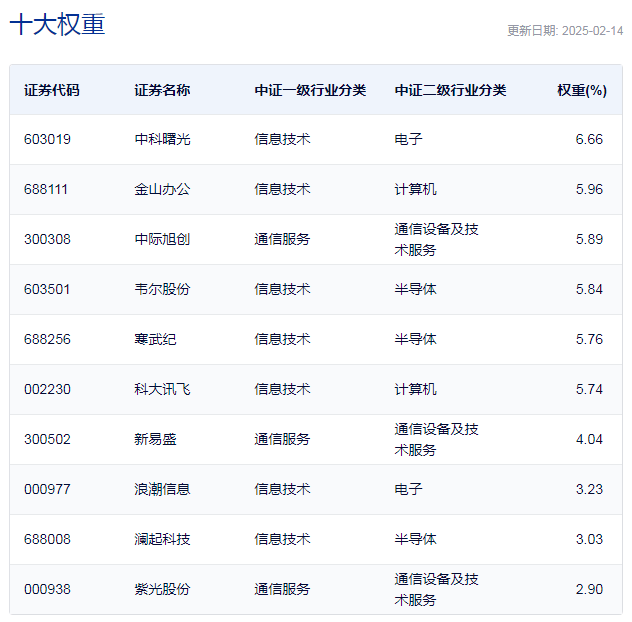The image size is (632, 622).
Task: Select the name 新易盛
Action: 155,439
